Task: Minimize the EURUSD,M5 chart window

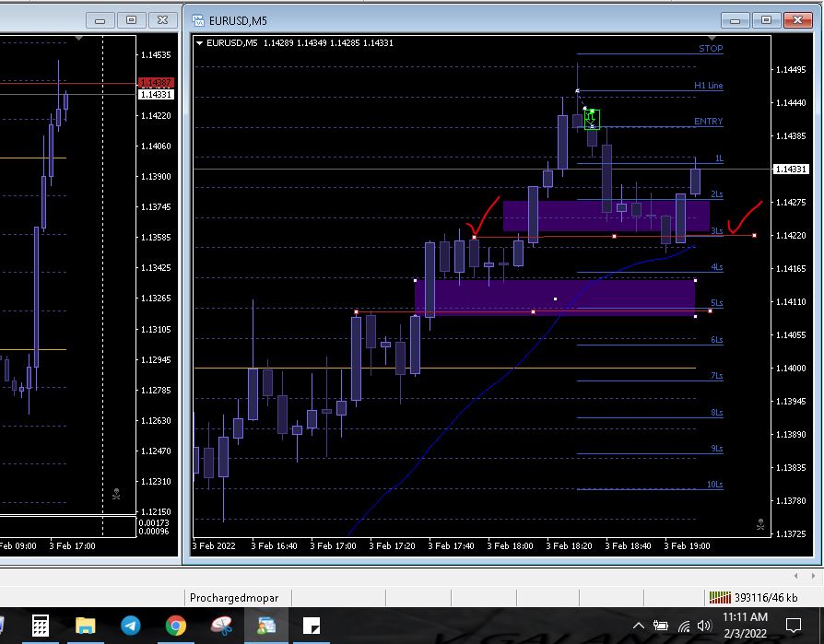Action: (x=735, y=20)
